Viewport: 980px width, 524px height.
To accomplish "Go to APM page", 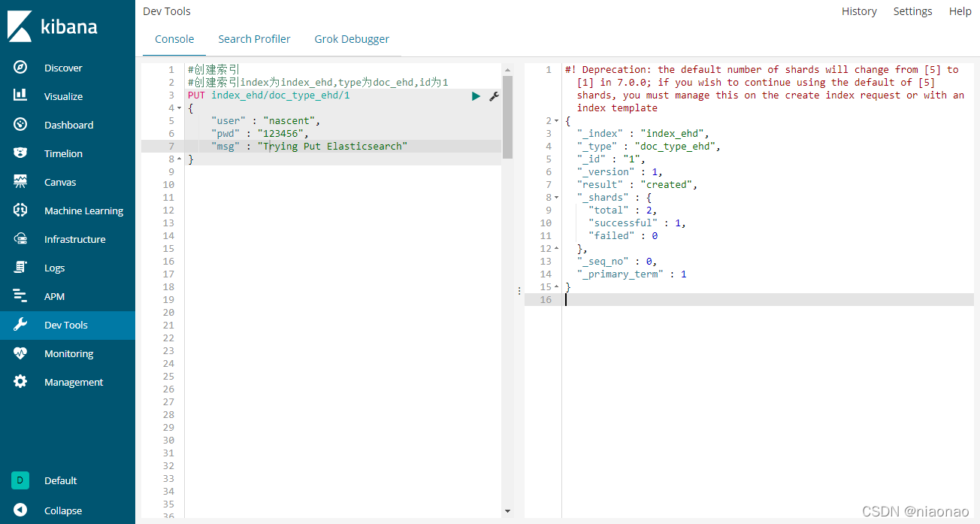I will [x=54, y=296].
